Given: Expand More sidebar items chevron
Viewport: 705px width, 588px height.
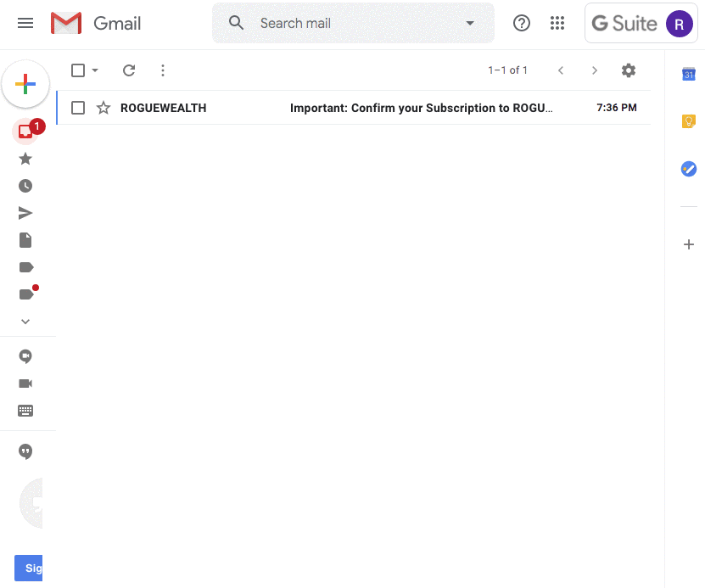Looking at the screenshot, I should [25, 322].
